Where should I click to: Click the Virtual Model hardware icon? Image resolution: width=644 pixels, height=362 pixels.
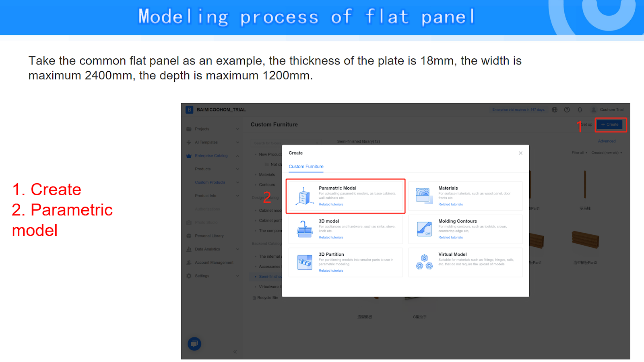point(424,262)
